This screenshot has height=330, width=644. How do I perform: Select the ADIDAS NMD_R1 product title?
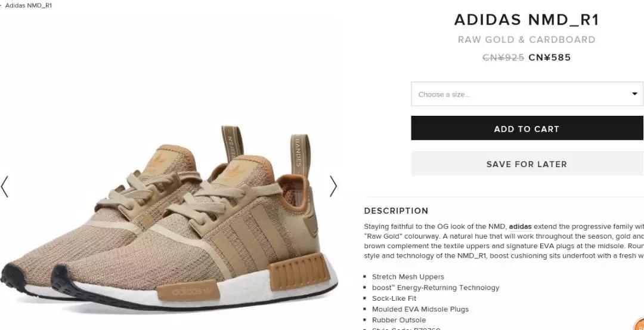coord(527,20)
